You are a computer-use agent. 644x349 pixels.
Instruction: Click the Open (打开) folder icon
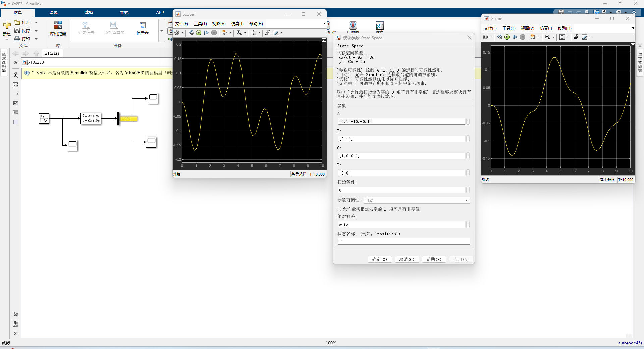tap(17, 22)
